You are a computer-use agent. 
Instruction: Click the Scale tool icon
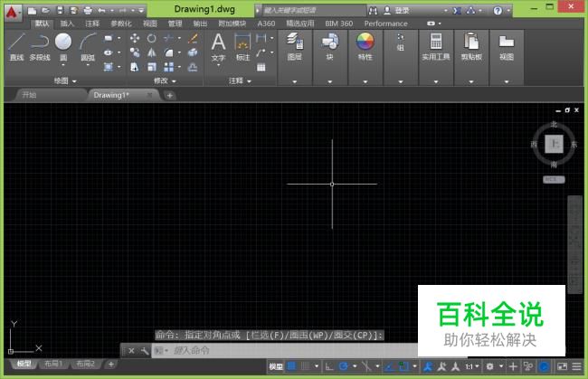click(151, 67)
